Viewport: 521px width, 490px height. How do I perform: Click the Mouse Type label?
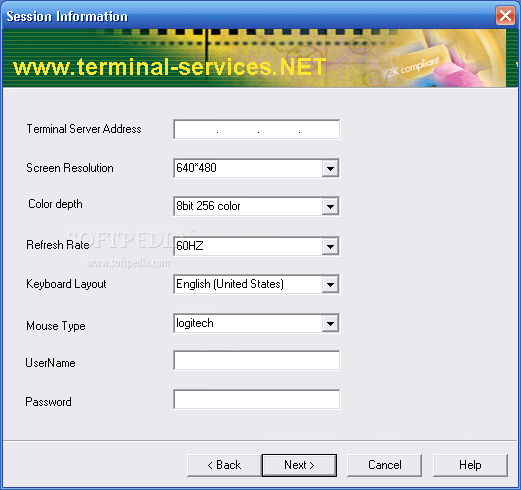coord(56,326)
